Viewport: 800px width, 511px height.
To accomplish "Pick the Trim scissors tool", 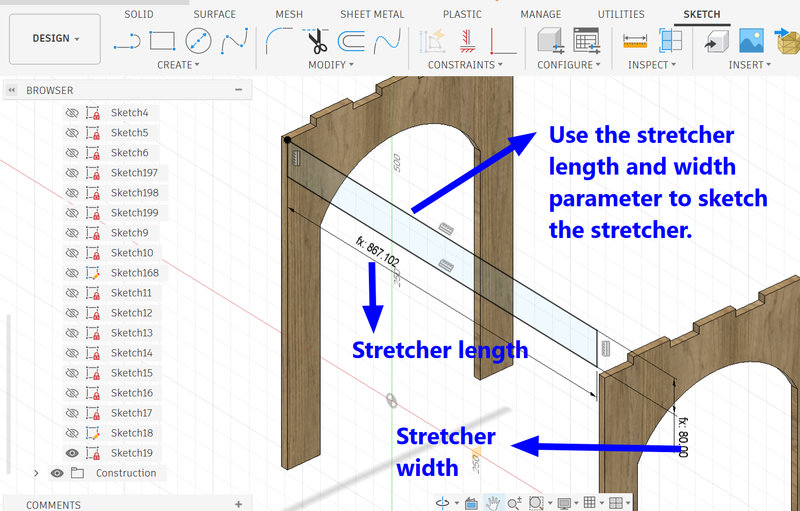I will click(x=317, y=41).
